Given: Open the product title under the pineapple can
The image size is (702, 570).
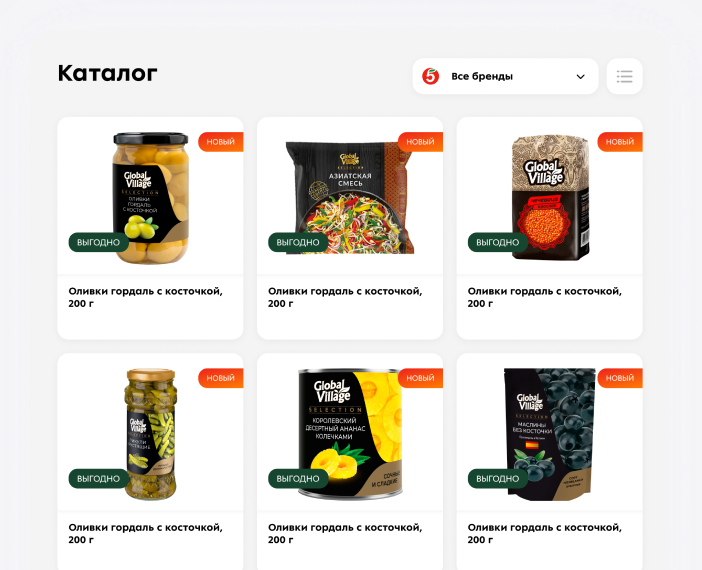Looking at the screenshot, I should click(x=345, y=534).
